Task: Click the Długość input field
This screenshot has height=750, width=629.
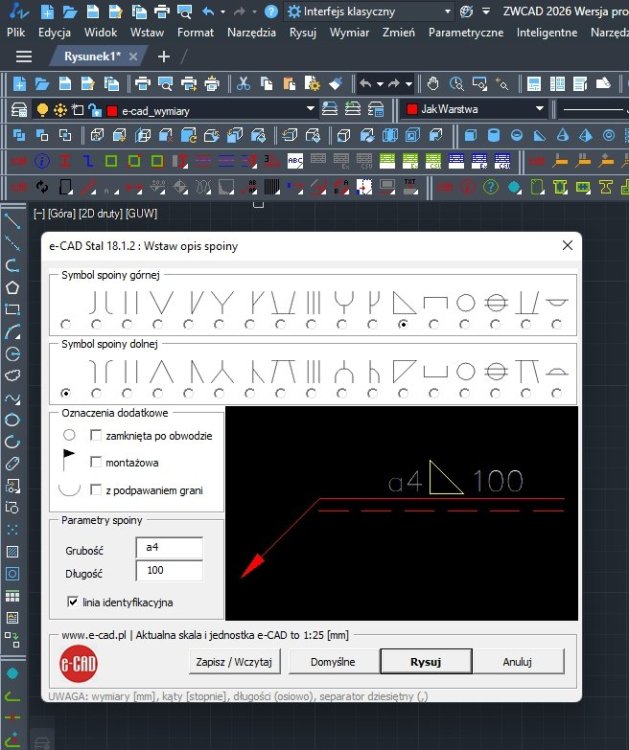Action: (x=169, y=571)
